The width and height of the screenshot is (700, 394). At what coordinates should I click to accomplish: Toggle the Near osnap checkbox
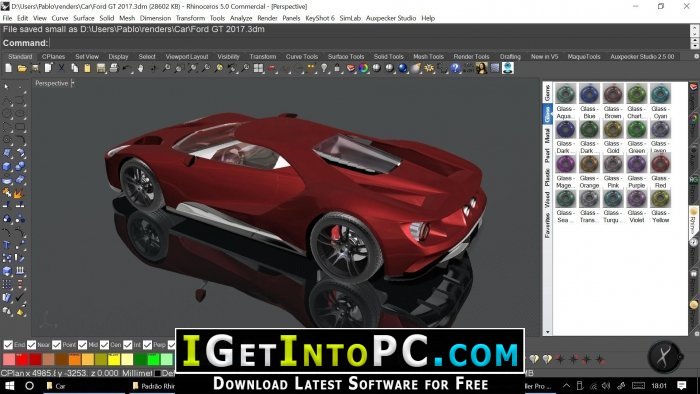coord(31,344)
